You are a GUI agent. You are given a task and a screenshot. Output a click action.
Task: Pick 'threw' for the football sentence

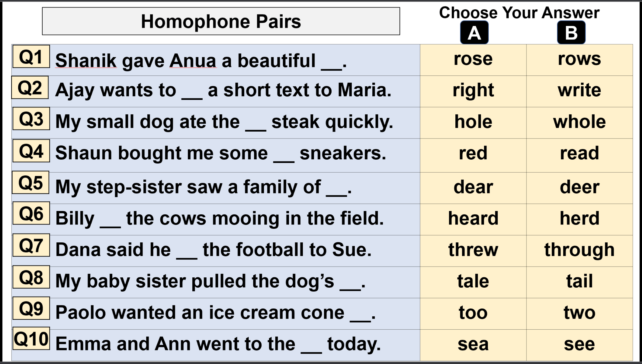[473, 250]
